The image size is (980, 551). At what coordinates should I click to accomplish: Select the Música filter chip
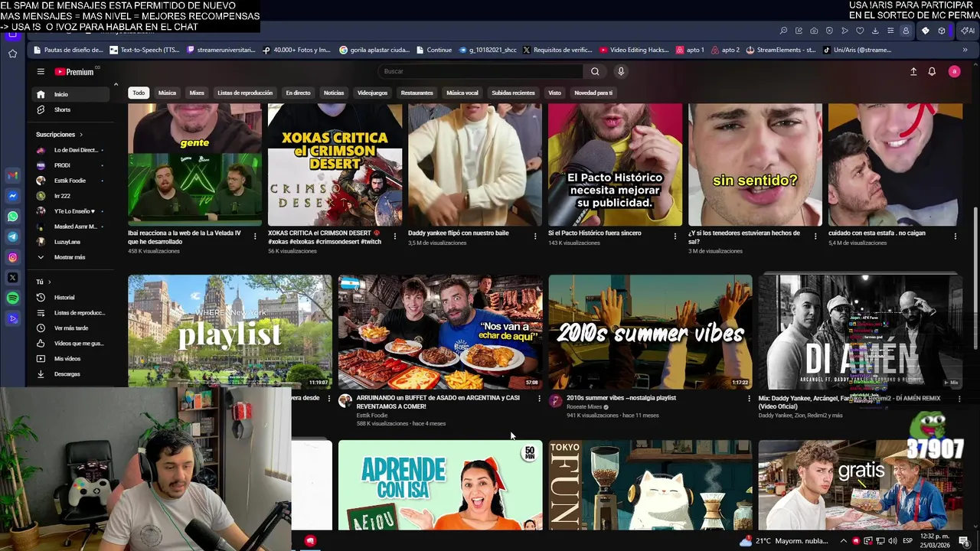(167, 93)
